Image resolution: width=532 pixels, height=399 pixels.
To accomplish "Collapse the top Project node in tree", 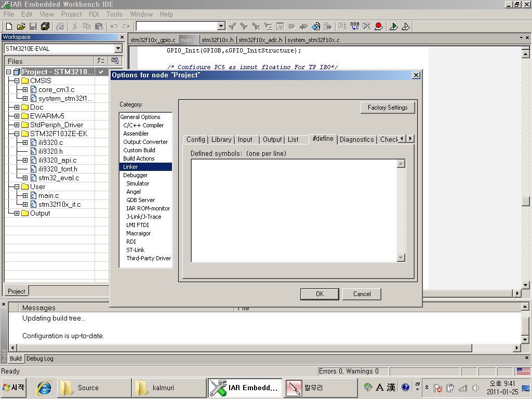I will coord(8,72).
